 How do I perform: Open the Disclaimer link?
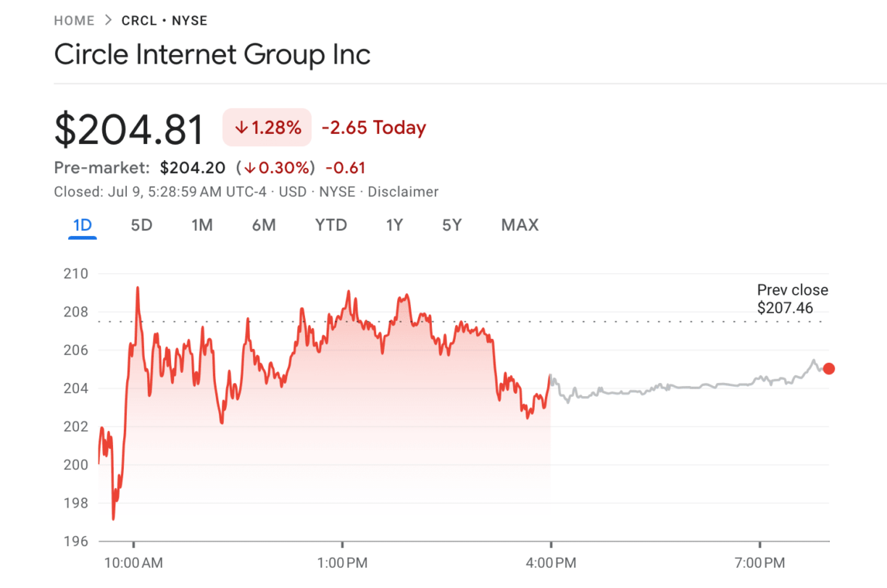click(x=403, y=192)
